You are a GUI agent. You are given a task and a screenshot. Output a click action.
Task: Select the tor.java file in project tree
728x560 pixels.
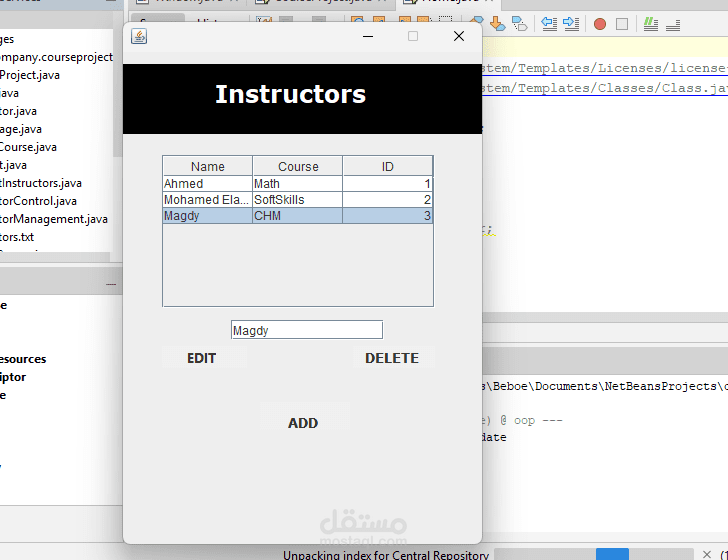[x=18, y=111]
